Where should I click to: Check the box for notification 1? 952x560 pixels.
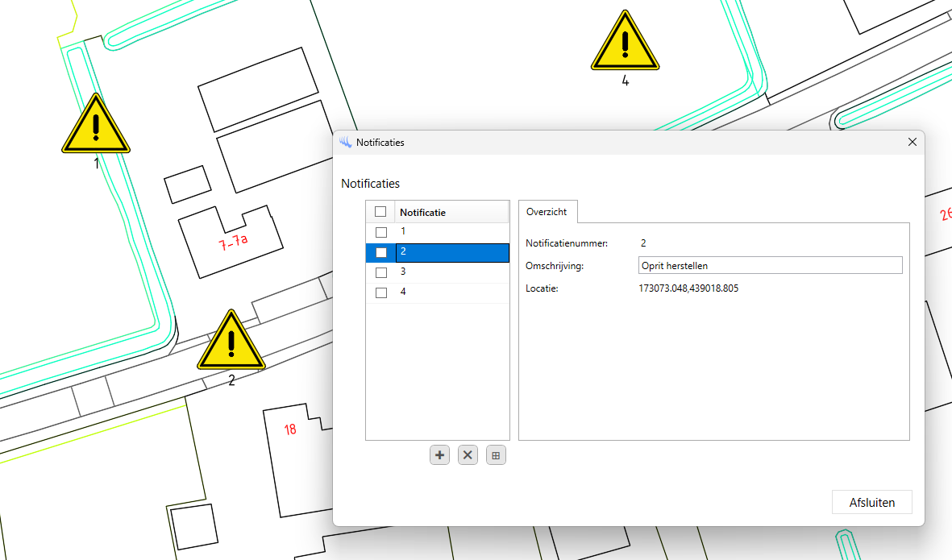point(381,232)
